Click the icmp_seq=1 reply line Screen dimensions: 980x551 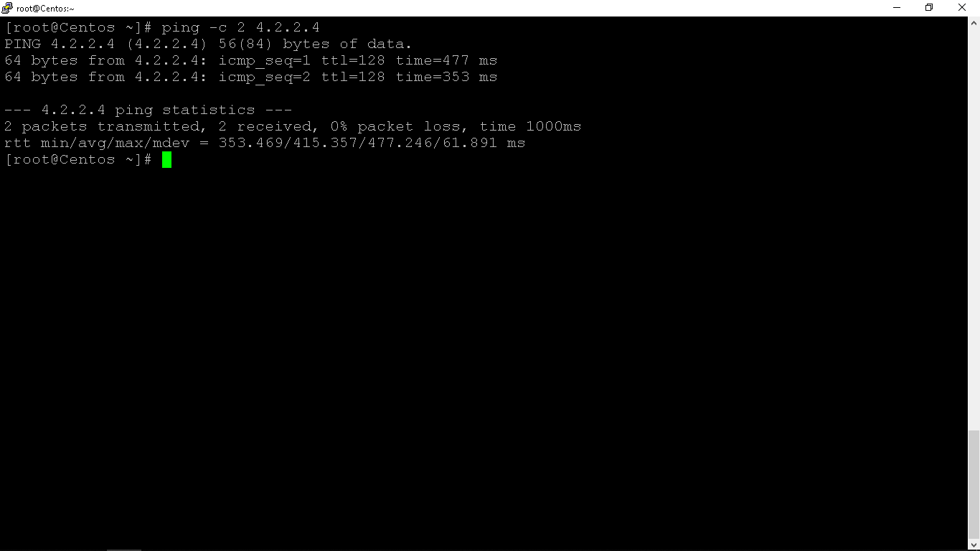[251, 60]
